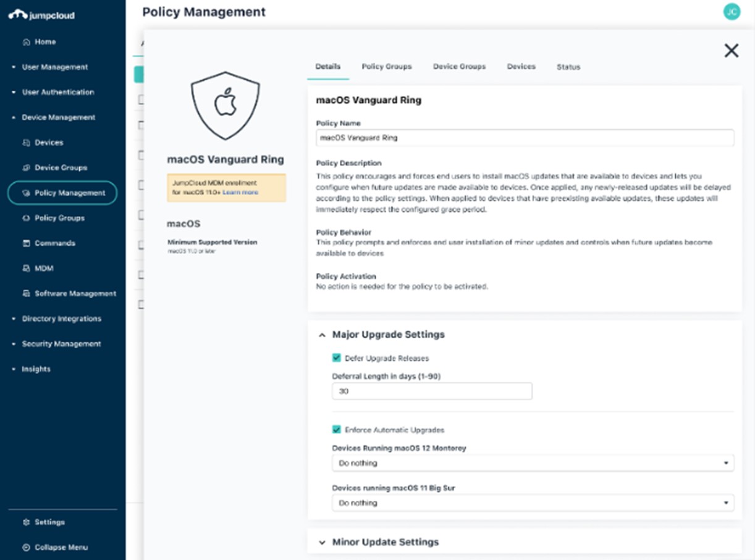
Task: Follow the Learn more link
Action: coord(241,193)
